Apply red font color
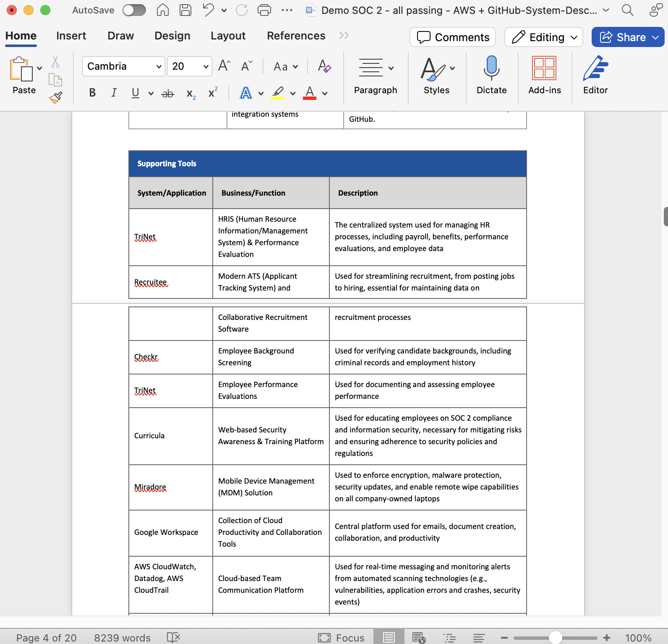This screenshot has width=668, height=644. [x=310, y=93]
